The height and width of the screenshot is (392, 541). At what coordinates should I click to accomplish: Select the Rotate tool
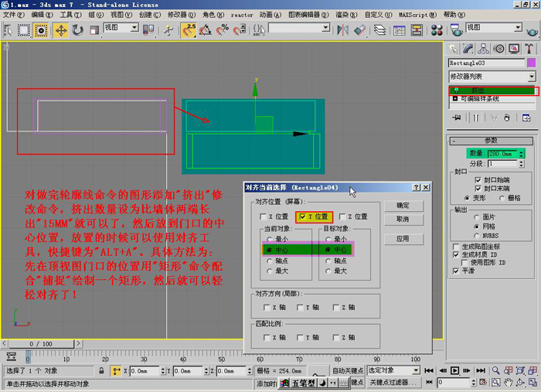pos(77,30)
